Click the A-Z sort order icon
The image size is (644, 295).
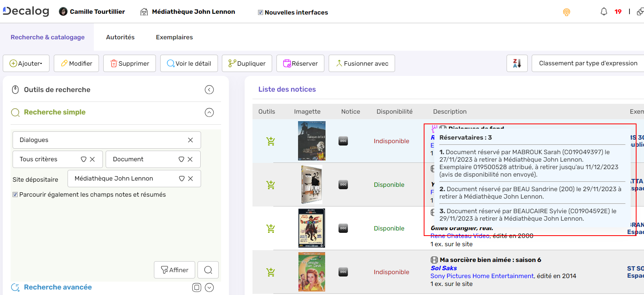pos(517,63)
